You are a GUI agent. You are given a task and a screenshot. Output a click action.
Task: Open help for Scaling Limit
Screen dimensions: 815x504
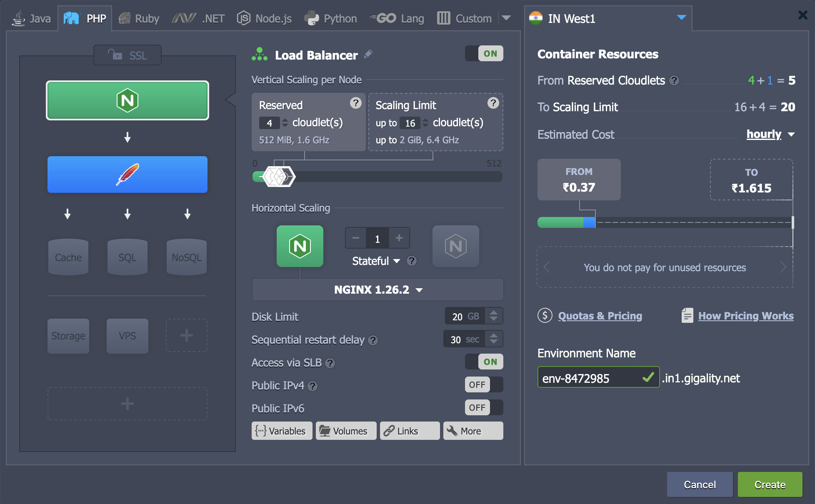(x=493, y=103)
